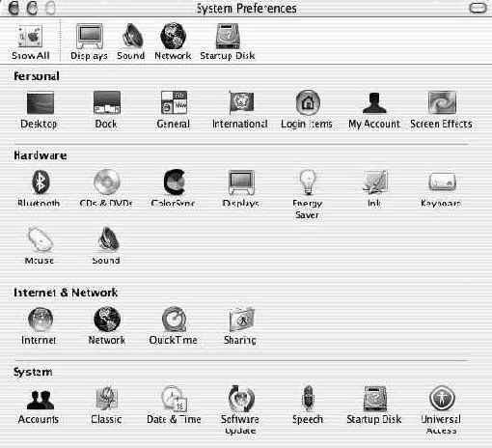Open the Energy Saver lightbulb icon
This screenshot has width=492, height=448.
[308, 182]
